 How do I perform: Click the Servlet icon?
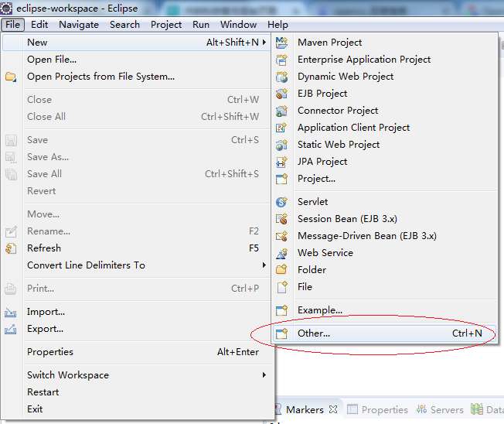281,202
